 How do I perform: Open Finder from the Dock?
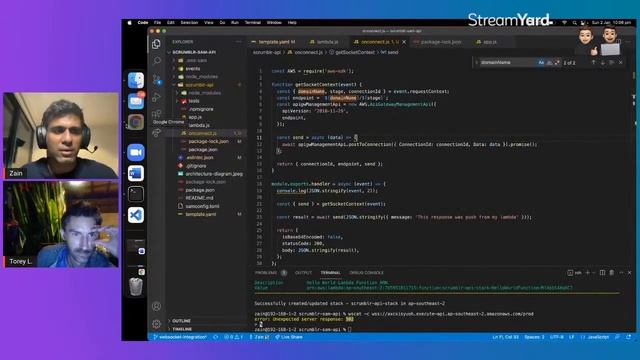[136, 80]
